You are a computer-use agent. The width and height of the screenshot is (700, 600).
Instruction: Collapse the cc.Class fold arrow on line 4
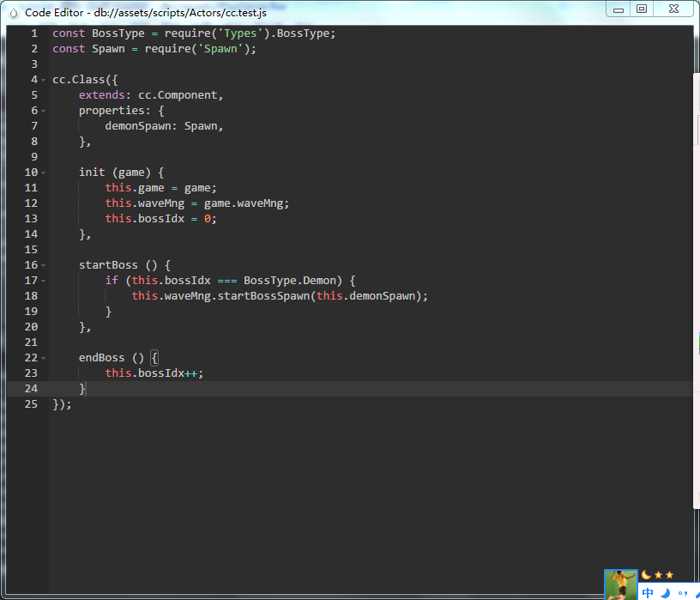[x=43, y=81]
